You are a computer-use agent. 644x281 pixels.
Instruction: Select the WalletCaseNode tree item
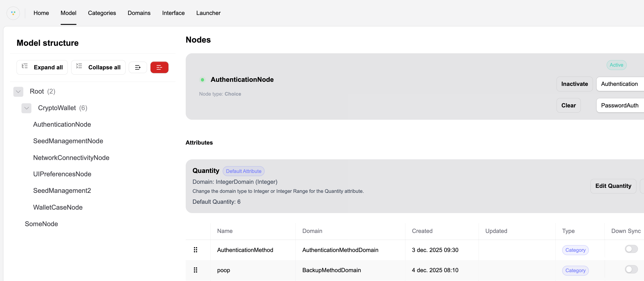(58, 207)
